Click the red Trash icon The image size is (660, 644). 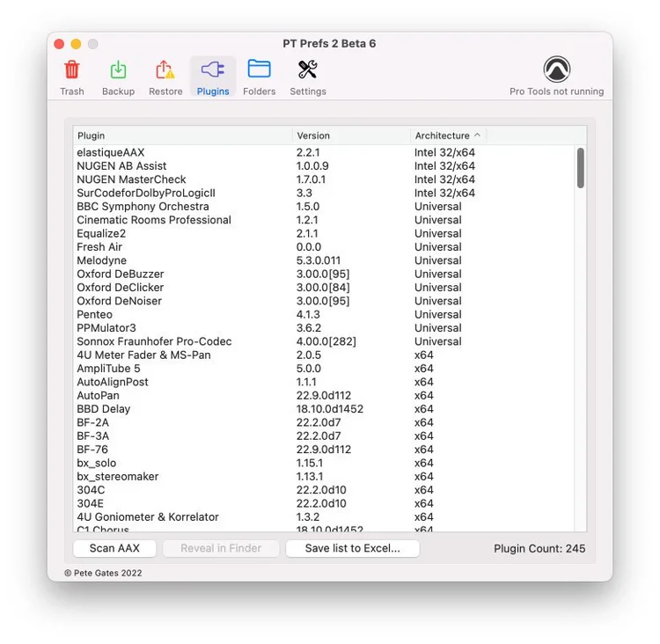point(71,70)
